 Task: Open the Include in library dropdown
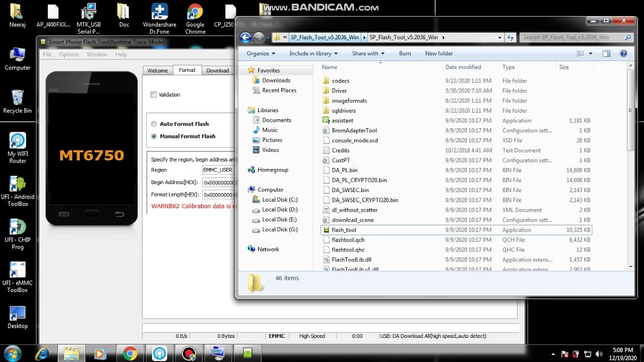pyautogui.click(x=313, y=53)
